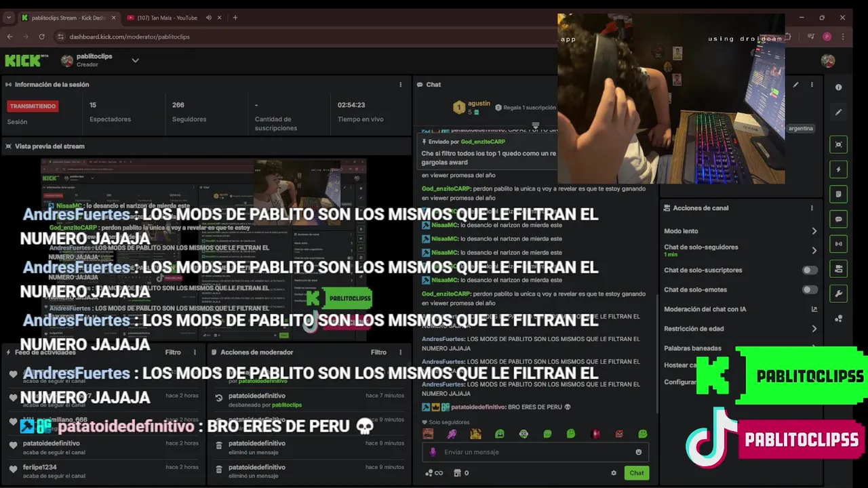Click the Enviar un mensaje input field
The image size is (868, 488).
click(536, 452)
